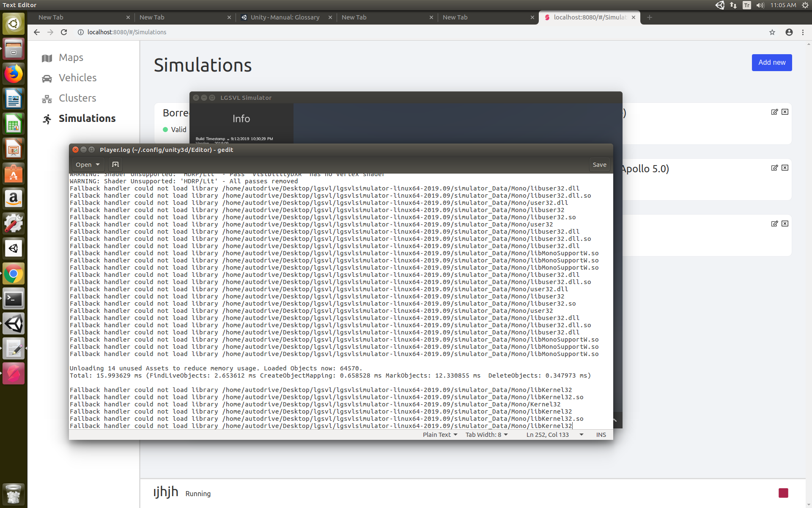Create a new document in gedit
This screenshot has width=812, height=508.
pos(115,164)
